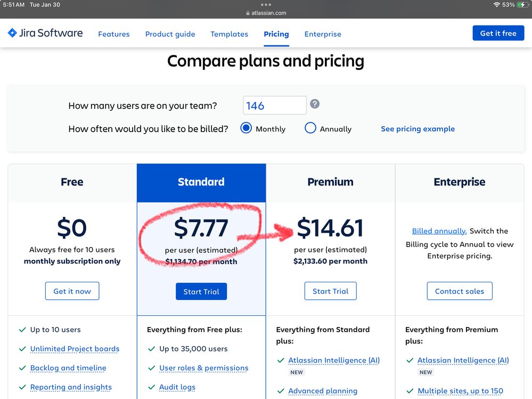Image resolution: width=532 pixels, height=399 pixels.
Task: Tap the three-dot multitasking icon
Action: click(266, 5)
